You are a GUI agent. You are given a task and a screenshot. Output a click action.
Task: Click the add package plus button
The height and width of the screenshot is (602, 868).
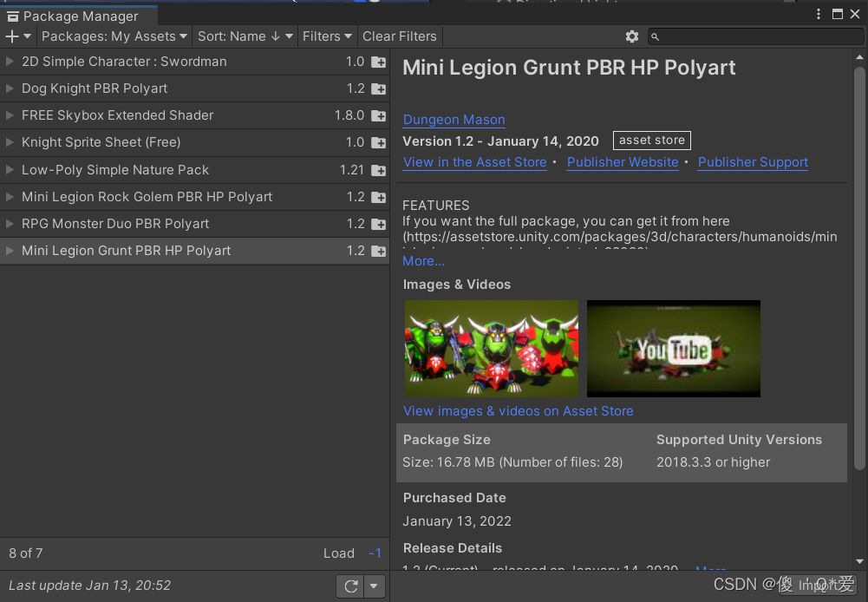pos(17,36)
